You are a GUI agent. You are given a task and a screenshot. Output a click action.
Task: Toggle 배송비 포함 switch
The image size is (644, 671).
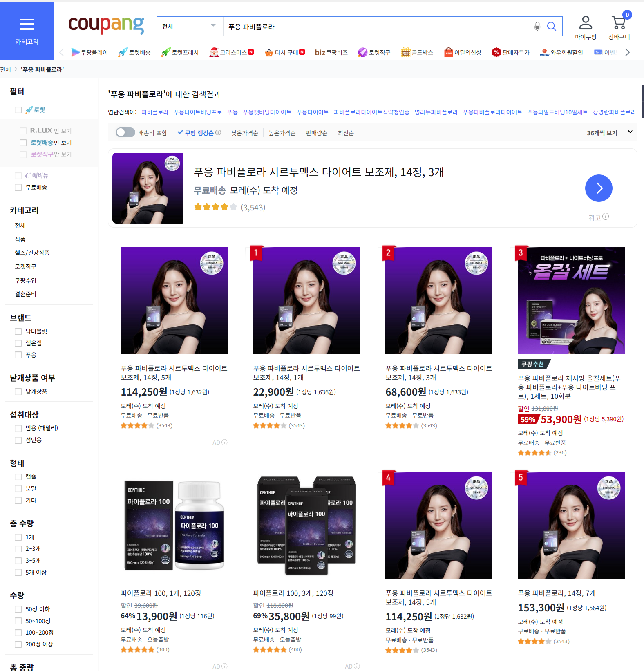tap(125, 132)
